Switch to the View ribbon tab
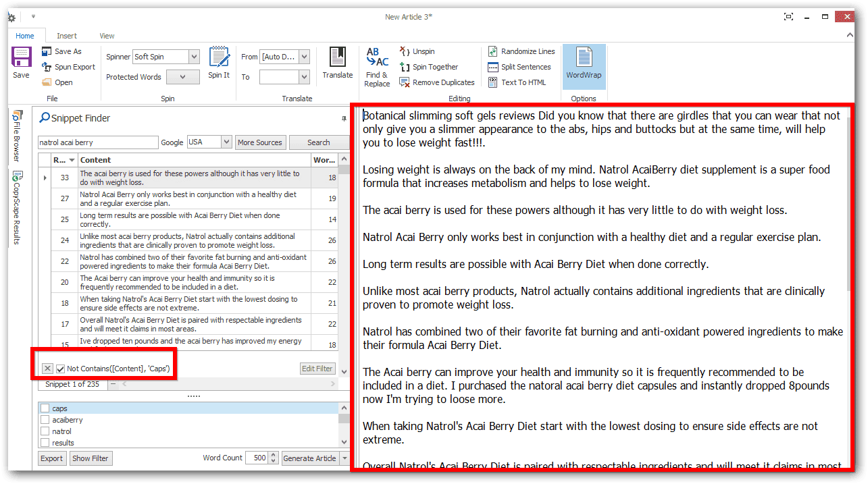Image resolution: width=868 pixels, height=484 pixels. pos(107,36)
